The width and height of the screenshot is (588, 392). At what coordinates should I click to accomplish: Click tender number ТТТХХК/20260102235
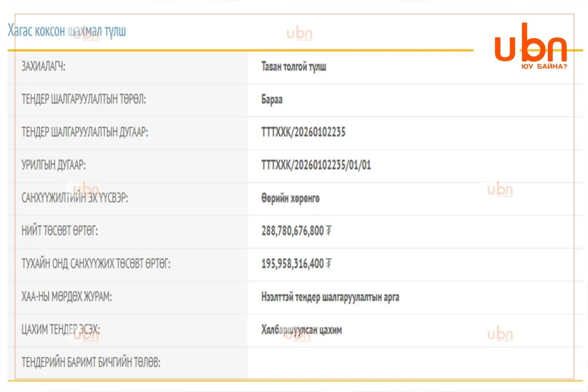pos(303,133)
